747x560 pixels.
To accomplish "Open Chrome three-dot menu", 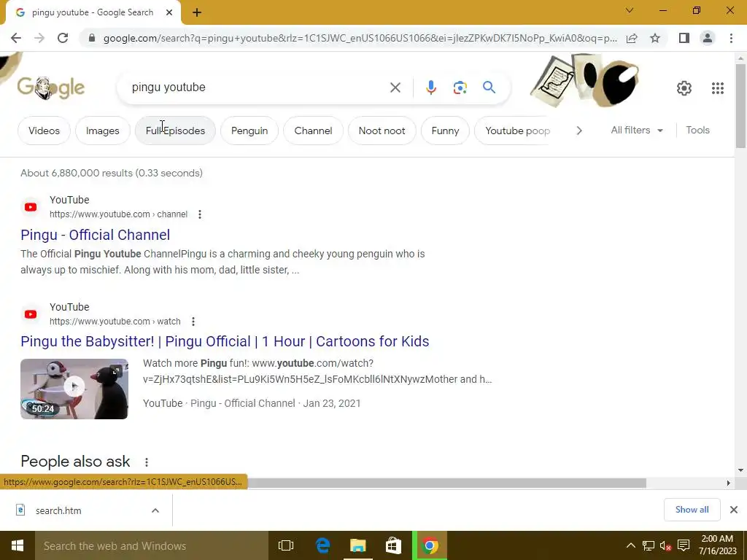I will coord(731,38).
